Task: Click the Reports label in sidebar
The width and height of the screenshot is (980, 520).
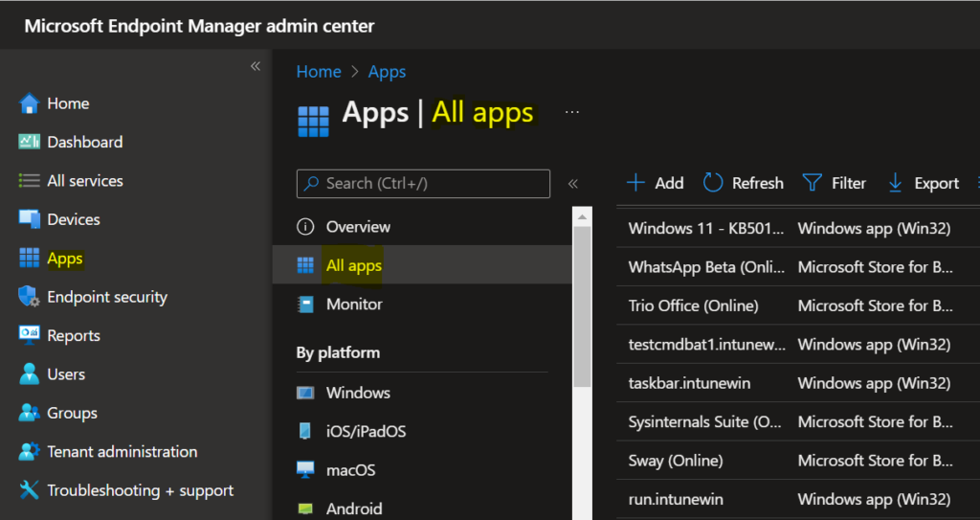Action: 73,335
